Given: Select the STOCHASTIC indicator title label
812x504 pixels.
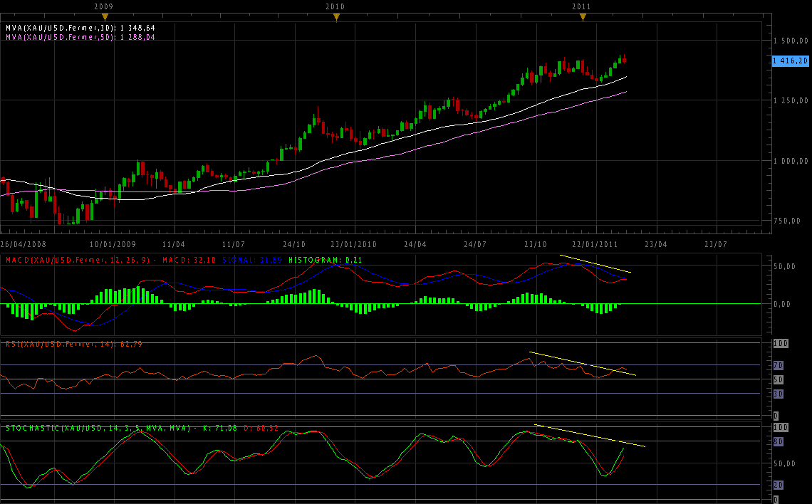Looking at the screenshot, I should [x=98, y=429].
